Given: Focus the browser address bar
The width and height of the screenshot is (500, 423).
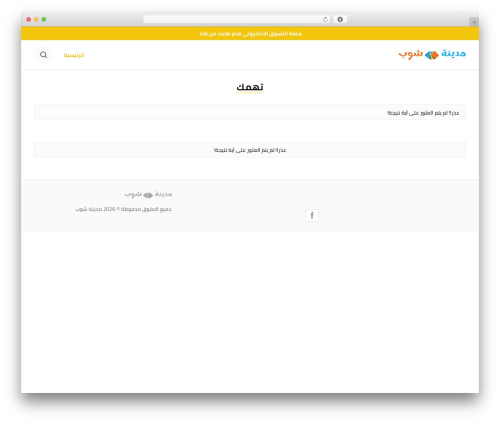Looking at the screenshot, I should point(236,19).
